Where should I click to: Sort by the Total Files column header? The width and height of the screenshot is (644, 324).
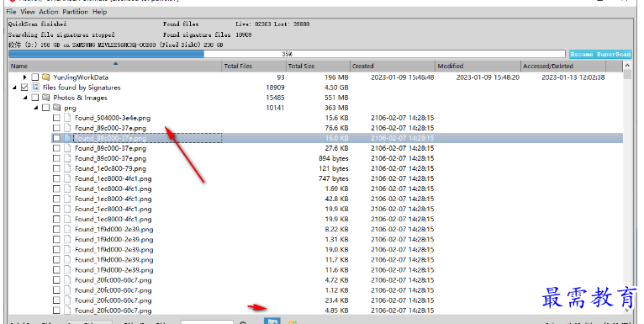253,66
